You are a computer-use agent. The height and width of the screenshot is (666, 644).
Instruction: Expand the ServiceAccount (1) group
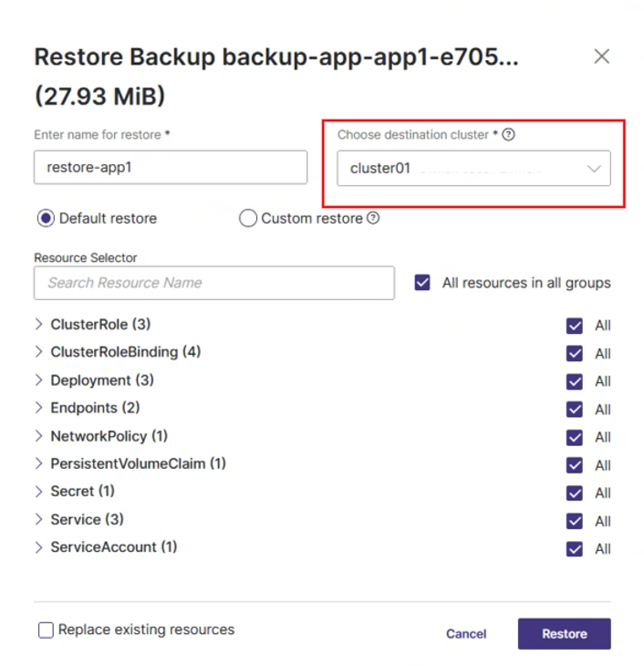point(39,548)
